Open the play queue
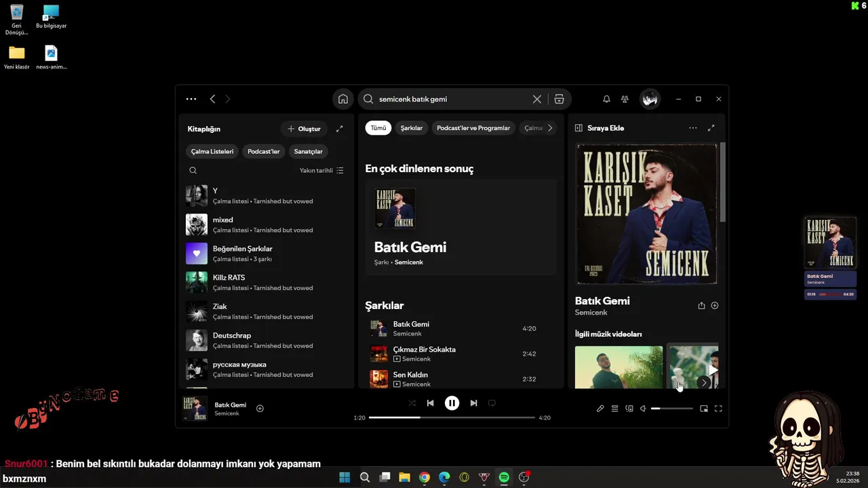This screenshot has height=488, width=868. [x=614, y=409]
